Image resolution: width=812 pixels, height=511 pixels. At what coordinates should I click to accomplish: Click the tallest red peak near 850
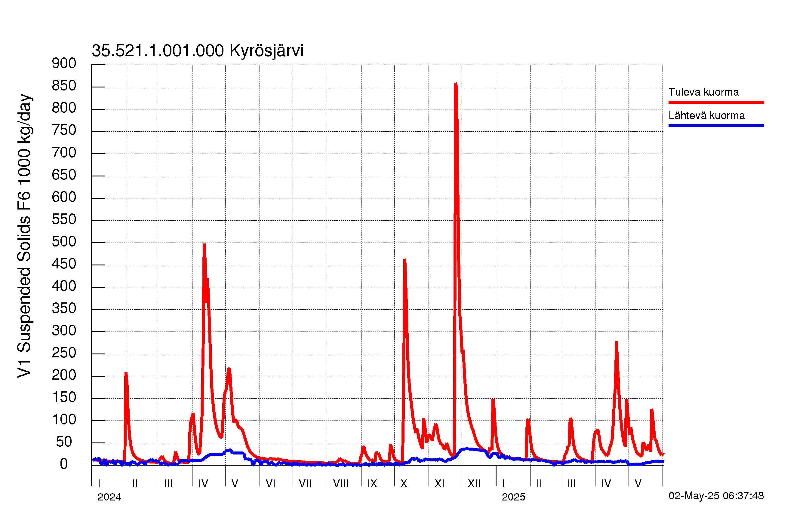tap(456, 84)
